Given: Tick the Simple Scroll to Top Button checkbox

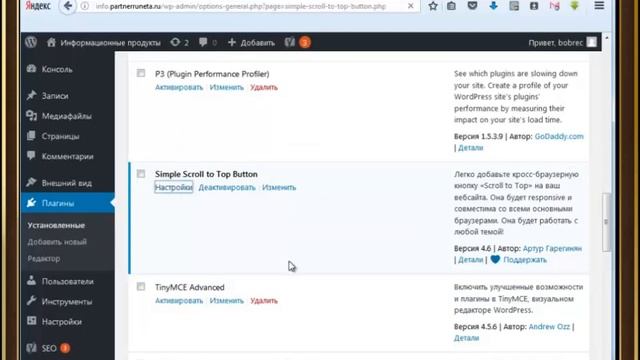Looking at the screenshot, I should 141,174.
